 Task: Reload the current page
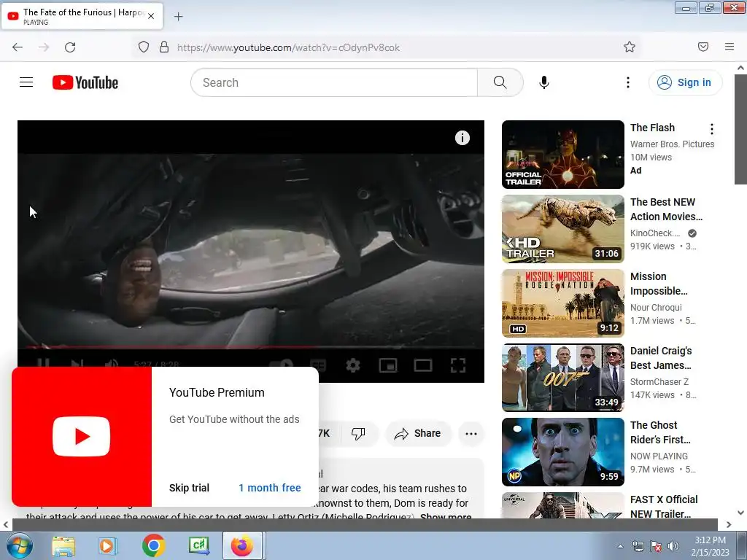(70, 47)
